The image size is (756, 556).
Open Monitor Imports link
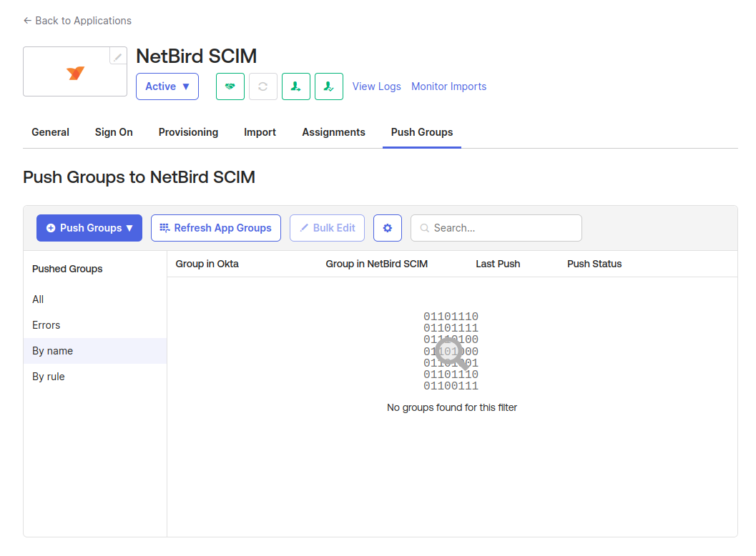tap(448, 86)
